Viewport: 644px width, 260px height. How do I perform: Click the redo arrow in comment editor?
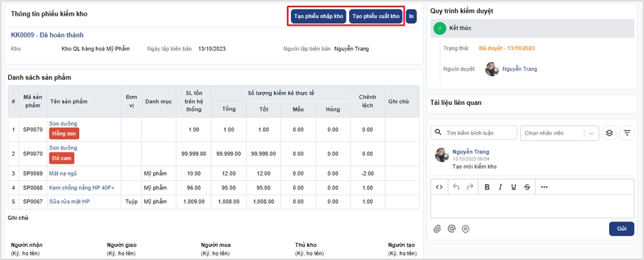[470, 187]
